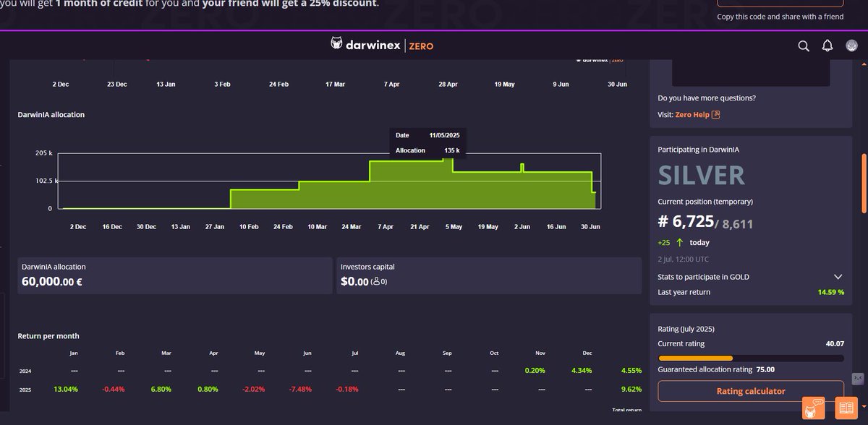
Task: Click the 0.80% April 2025 return
Action: (x=208, y=389)
